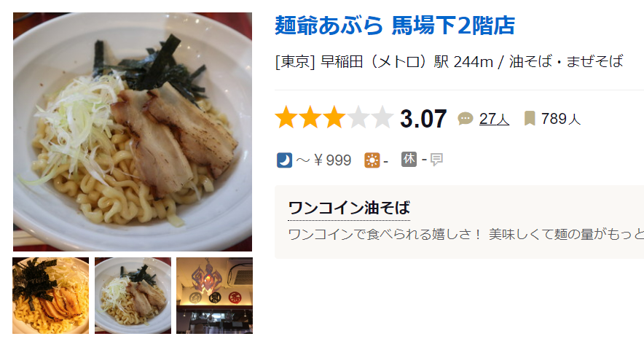Click the review excerpt text beginning ワンコインで食べられる
Screen dimensions: 644x347
click(x=466, y=234)
